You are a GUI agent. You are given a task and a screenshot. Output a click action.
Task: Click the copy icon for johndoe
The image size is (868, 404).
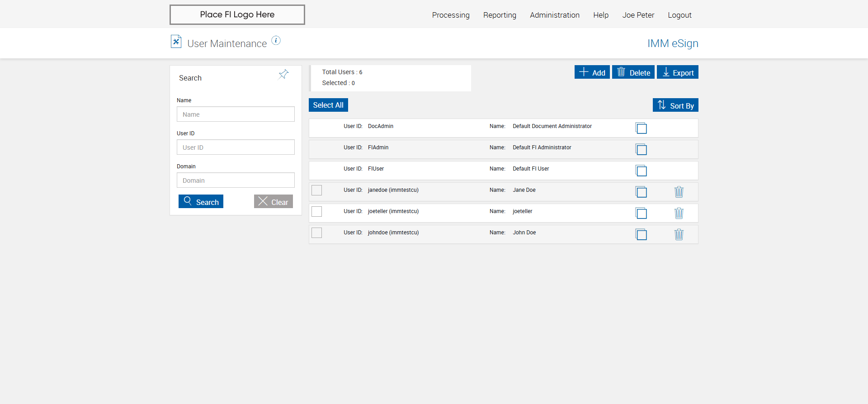(641, 235)
